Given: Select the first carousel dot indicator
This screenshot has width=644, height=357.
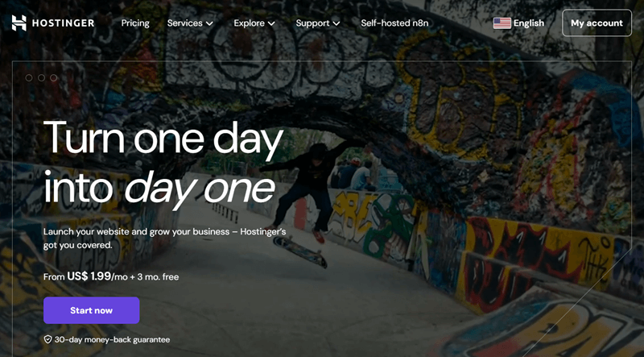Looking at the screenshot, I should 29,77.
